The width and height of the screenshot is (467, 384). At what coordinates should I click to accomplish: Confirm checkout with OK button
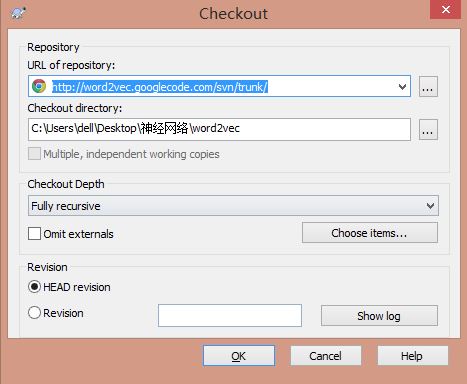coord(239,356)
